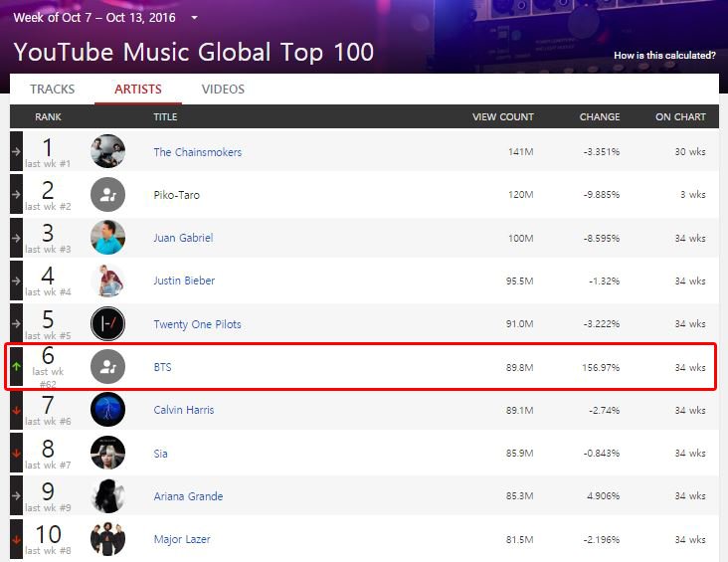Open The Chainsmokers artist link
The image size is (728, 562).
tap(198, 152)
